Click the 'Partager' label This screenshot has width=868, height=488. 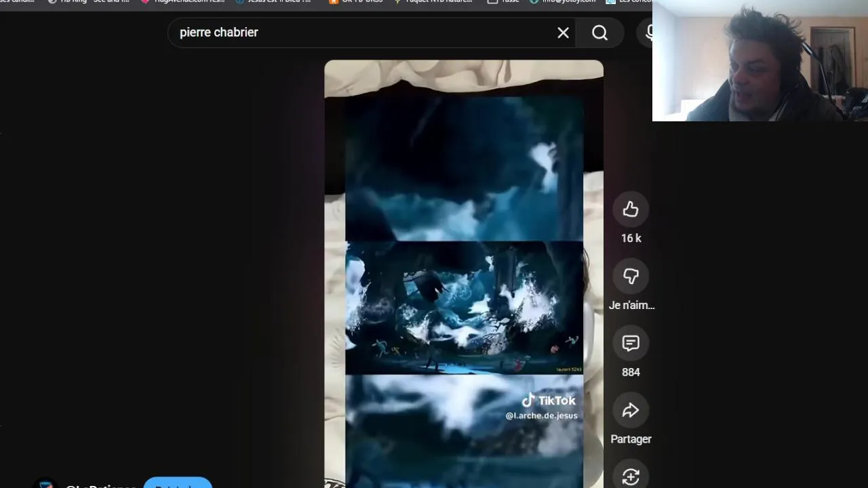pyautogui.click(x=631, y=439)
